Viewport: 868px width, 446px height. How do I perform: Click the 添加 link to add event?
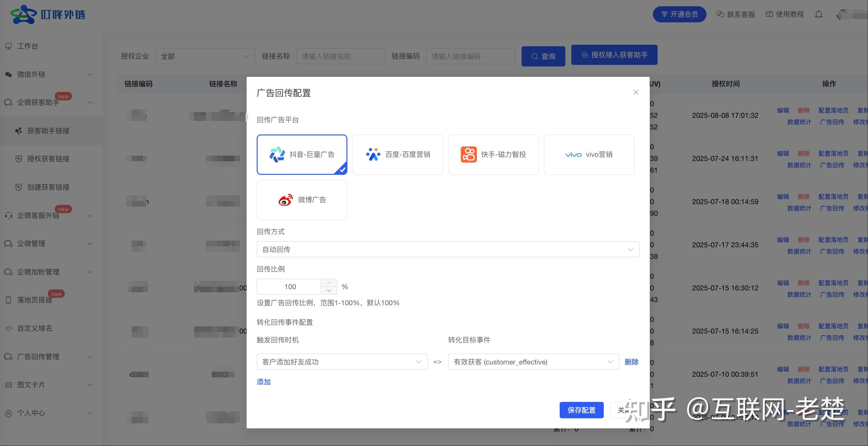264,382
